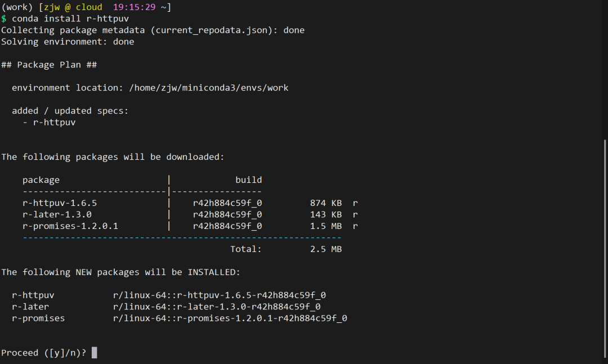This screenshot has width=608, height=364.
Task: Click the 'Total:' label below the table
Action: pyautogui.click(x=245, y=249)
